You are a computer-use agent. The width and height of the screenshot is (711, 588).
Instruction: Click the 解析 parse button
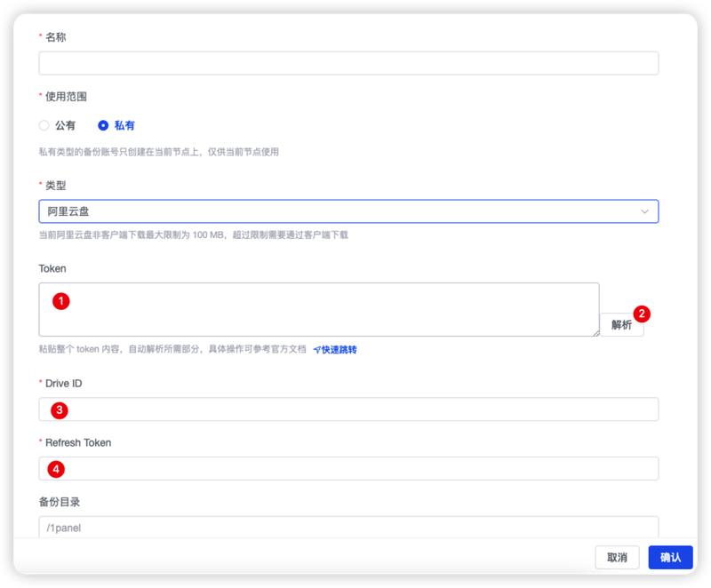tap(621, 325)
